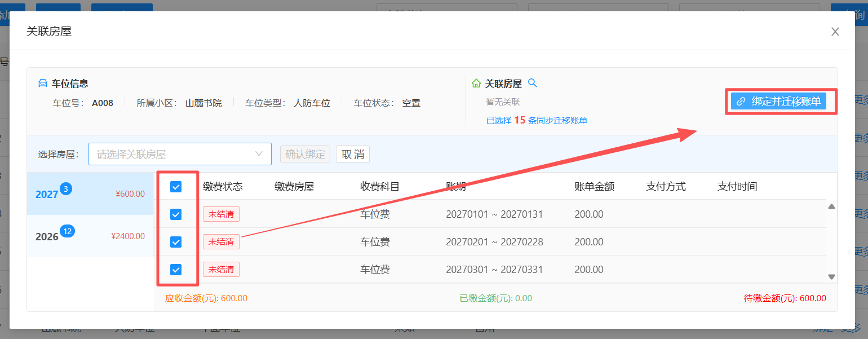The height and width of the screenshot is (339, 868).
Task: Toggle the select-all checkbox in table header
Action: click(x=176, y=187)
